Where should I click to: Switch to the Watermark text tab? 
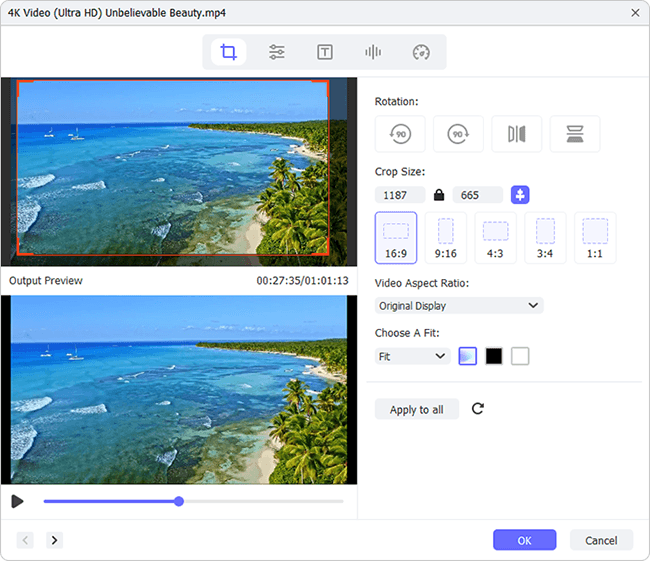point(325,52)
